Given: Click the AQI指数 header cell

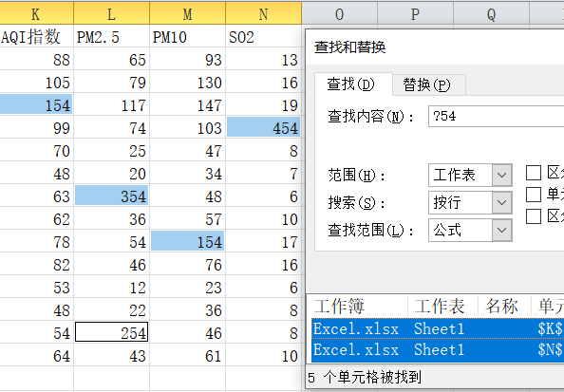Looking at the screenshot, I should (36, 37).
